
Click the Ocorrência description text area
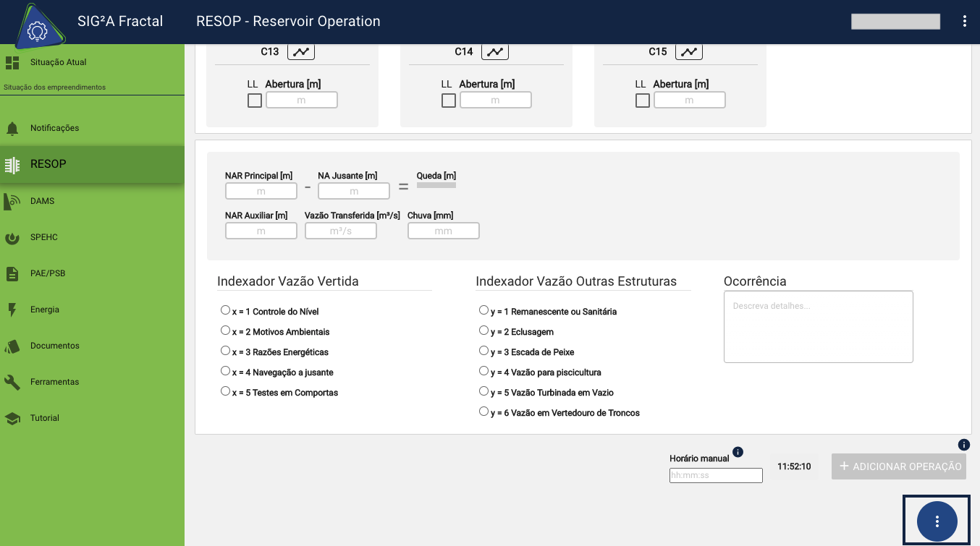click(818, 326)
